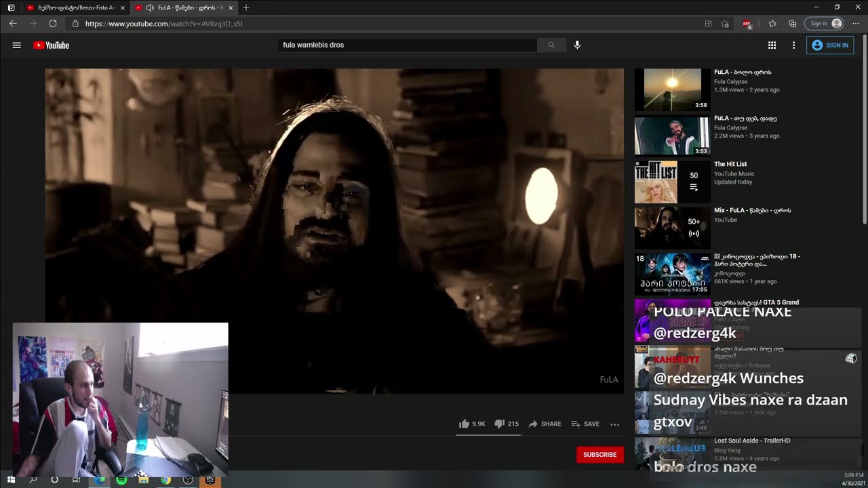The image size is (868, 488).
Task: Switch to the FuLA video tab
Action: coord(184,7)
